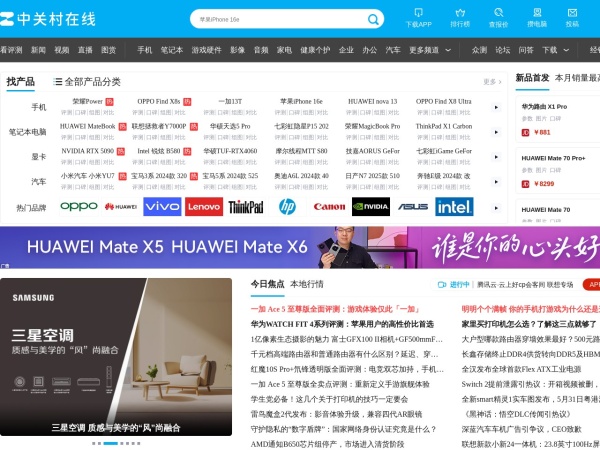The width and height of the screenshot is (600, 450).
Task: Open the 新闻 menu item
Action: pyautogui.click(x=38, y=50)
